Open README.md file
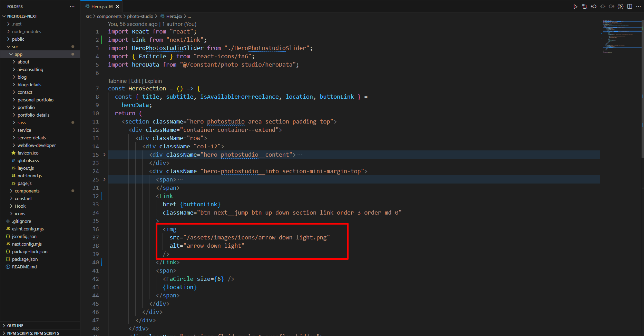This screenshot has width=644, height=336. [24, 267]
